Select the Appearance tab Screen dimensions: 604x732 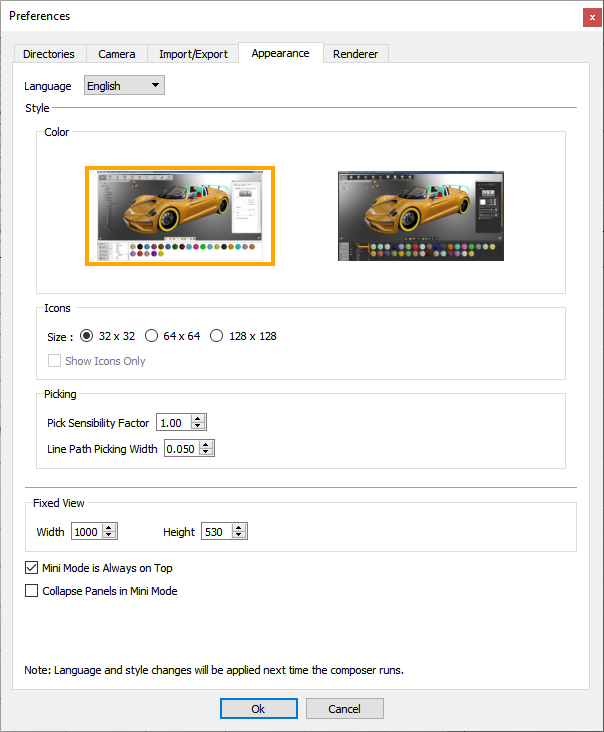pos(281,53)
